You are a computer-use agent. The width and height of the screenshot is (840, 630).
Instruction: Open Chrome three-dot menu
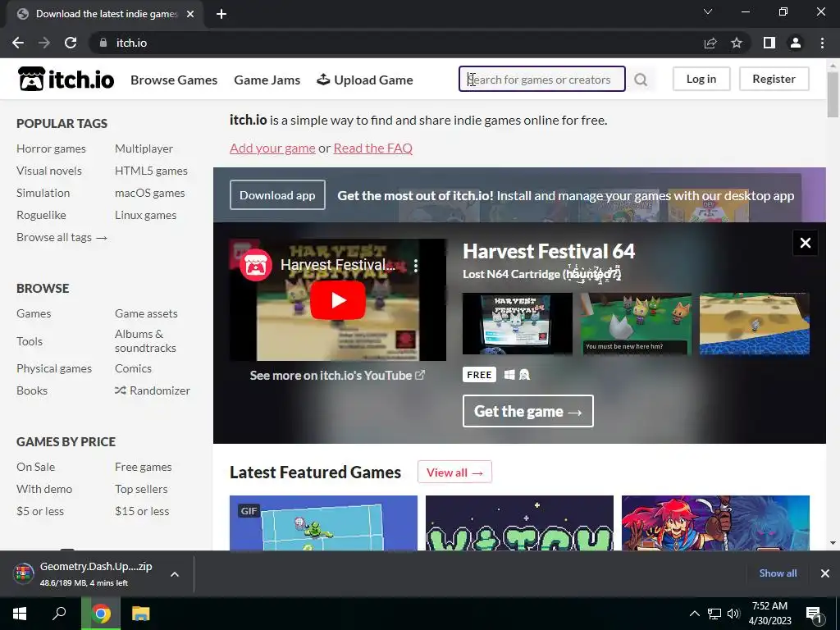(822, 43)
